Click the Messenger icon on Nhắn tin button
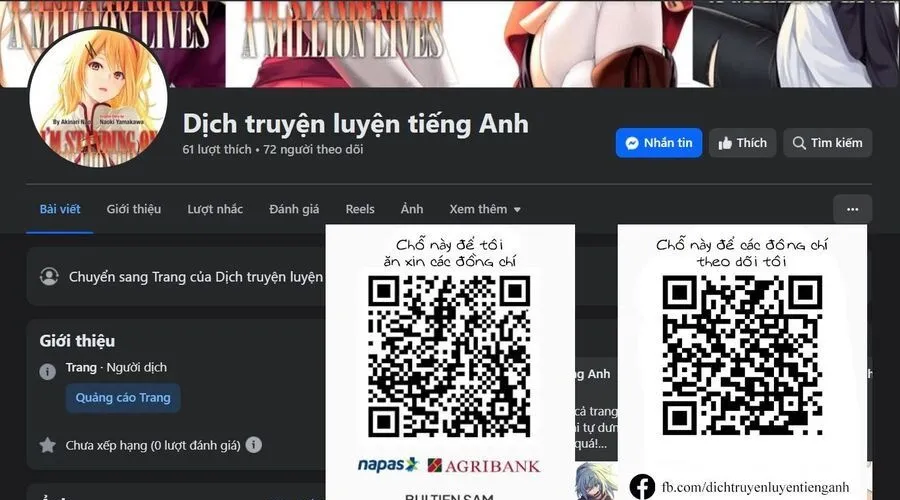Image resolution: width=900 pixels, height=500 pixels. point(632,143)
